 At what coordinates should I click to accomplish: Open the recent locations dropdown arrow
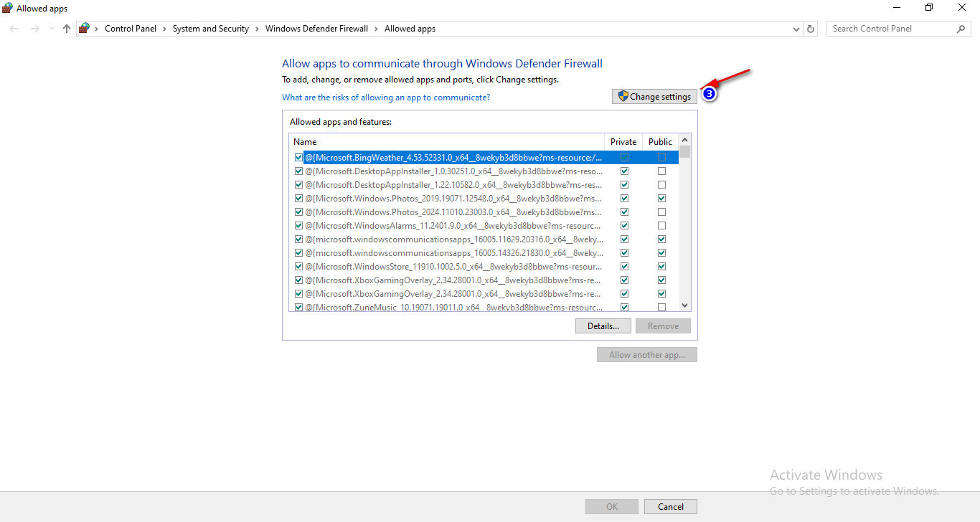(52, 29)
